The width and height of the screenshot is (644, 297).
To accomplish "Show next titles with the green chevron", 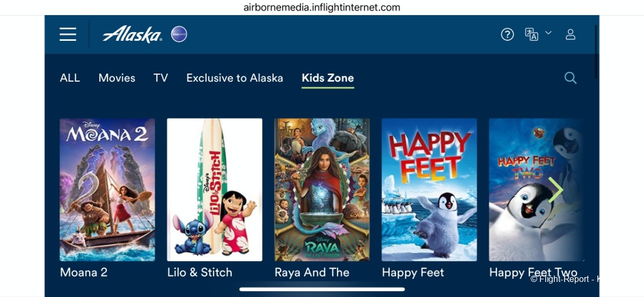I will coord(555,190).
